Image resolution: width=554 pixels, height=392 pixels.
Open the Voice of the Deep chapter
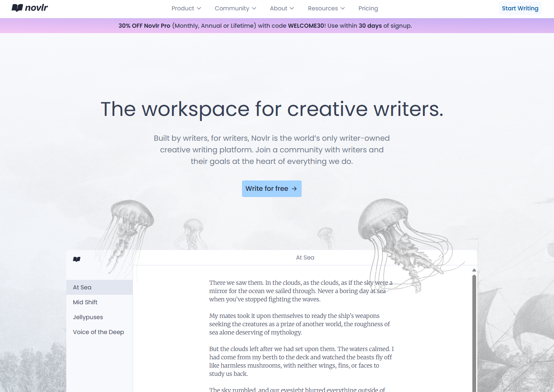click(98, 332)
